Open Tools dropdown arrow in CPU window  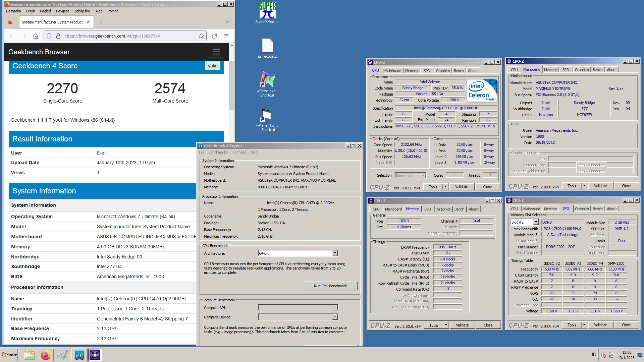pos(445,187)
